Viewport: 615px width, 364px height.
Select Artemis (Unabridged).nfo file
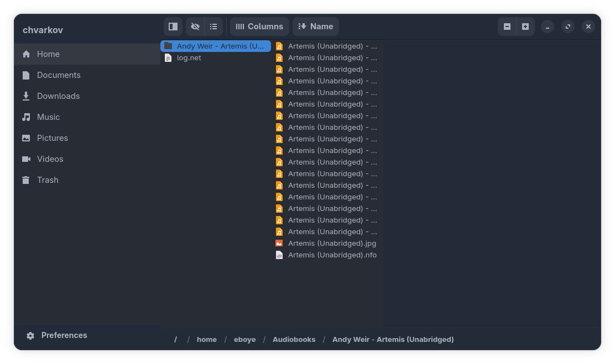pos(326,255)
